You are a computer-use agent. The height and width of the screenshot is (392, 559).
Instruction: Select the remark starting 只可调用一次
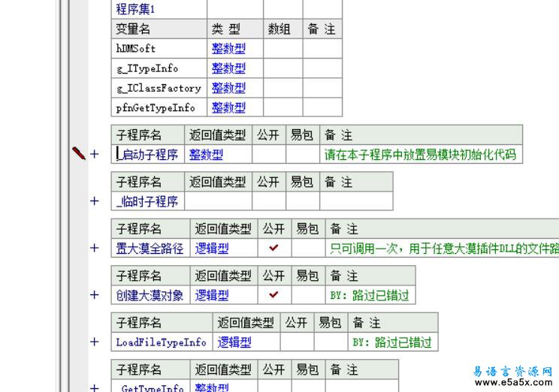click(x=444, y=248)
